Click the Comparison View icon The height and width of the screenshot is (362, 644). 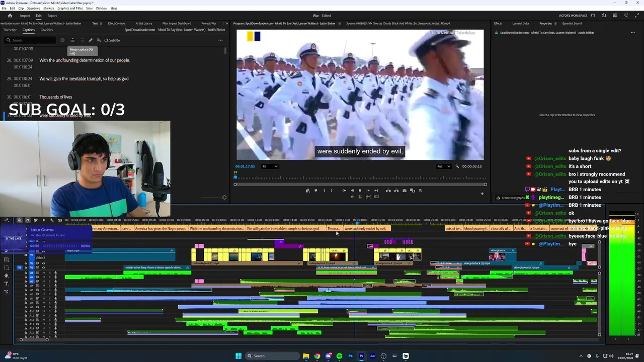413,191
